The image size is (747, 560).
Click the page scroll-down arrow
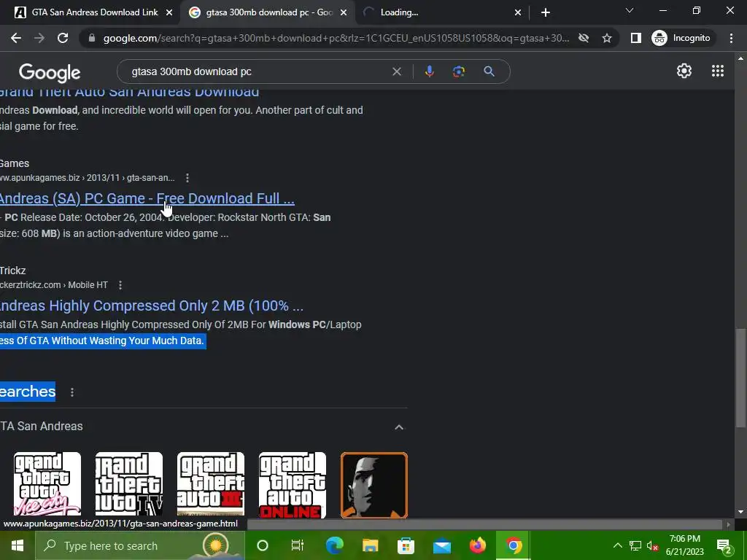click(740, 513)
